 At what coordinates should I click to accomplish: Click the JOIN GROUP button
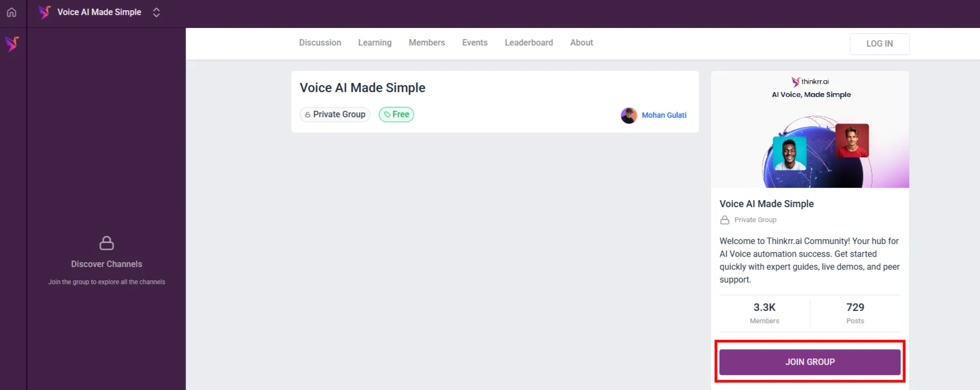point(809,362)
